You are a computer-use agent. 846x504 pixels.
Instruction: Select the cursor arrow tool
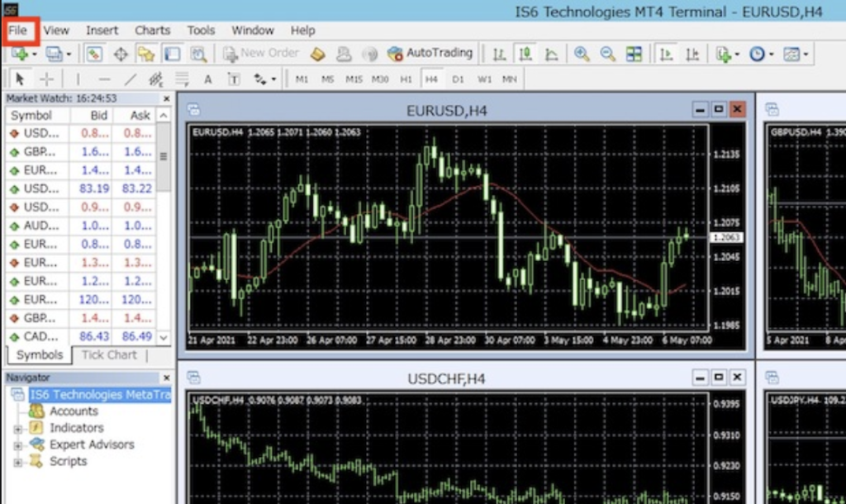(20, 79)
